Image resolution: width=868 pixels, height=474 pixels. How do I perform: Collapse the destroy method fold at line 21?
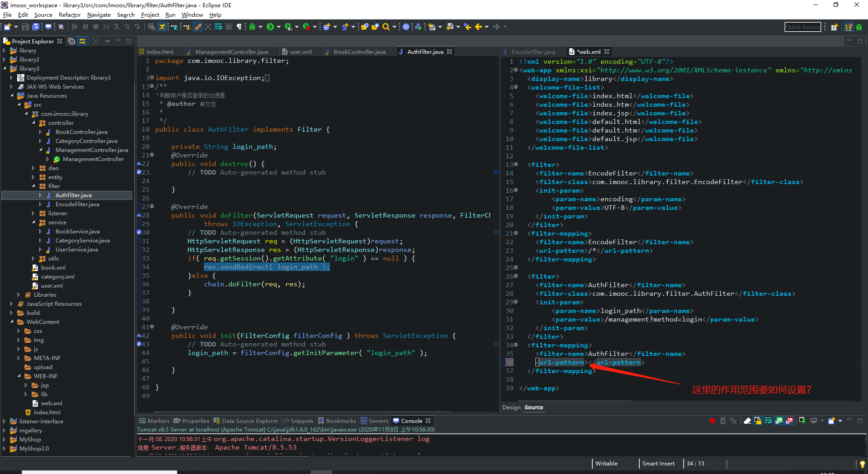click(x=152, y=155)
